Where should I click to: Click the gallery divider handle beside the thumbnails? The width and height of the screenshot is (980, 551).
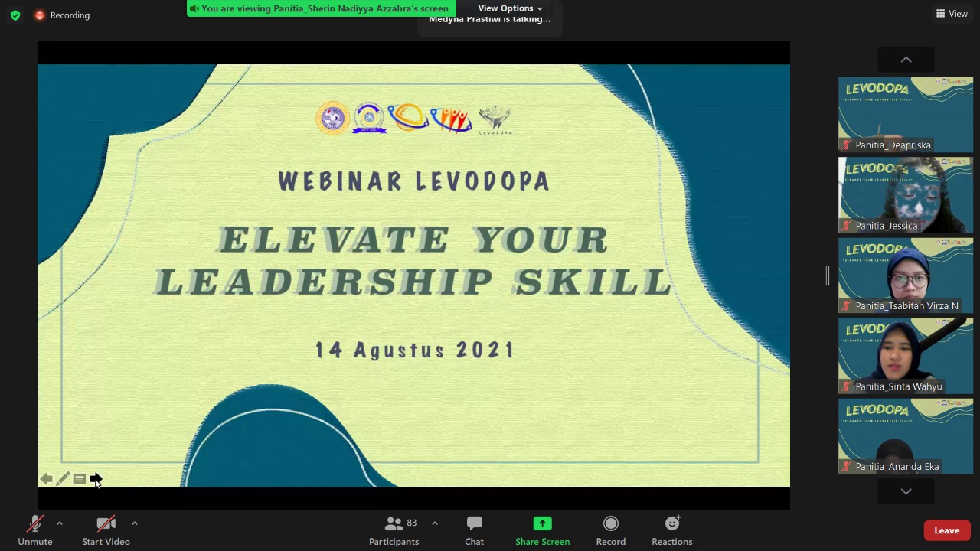point(828,275)
